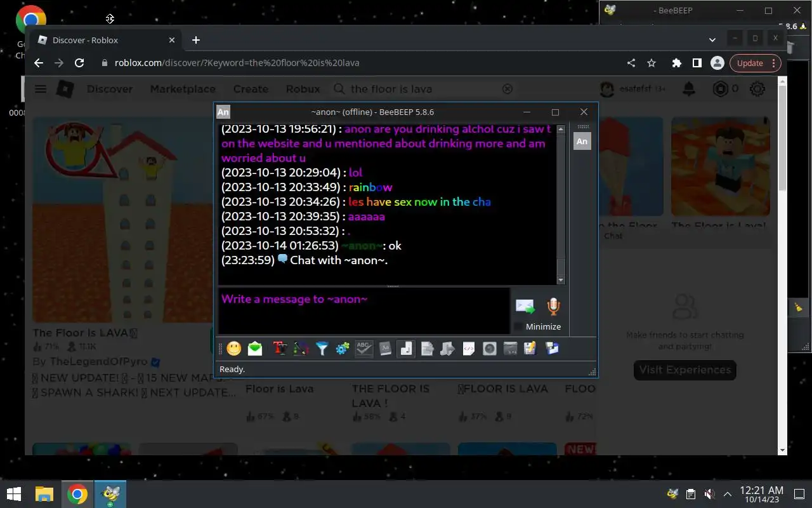
Task: Open Chrome extensions puzzle icon
Action: [x=677, y=63]
